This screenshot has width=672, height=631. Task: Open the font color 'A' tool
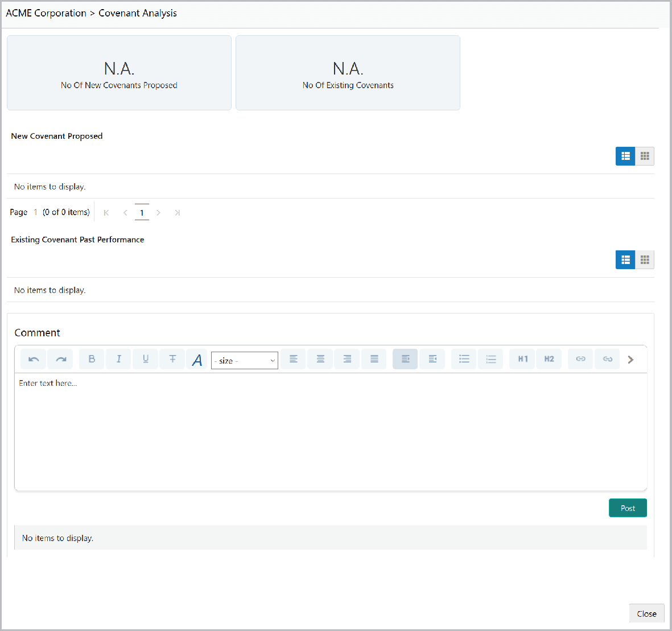point(197,360)
